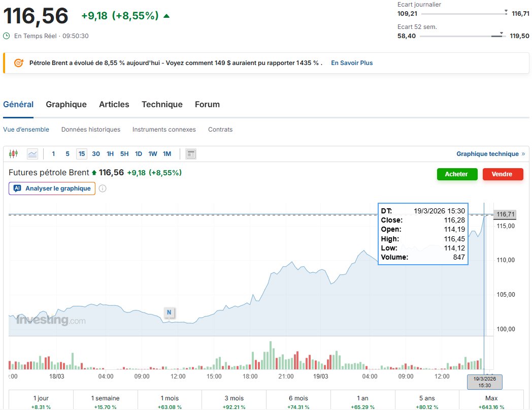Open the Contrats sub-tab
The image size is (532, 410).
(220, 130)
